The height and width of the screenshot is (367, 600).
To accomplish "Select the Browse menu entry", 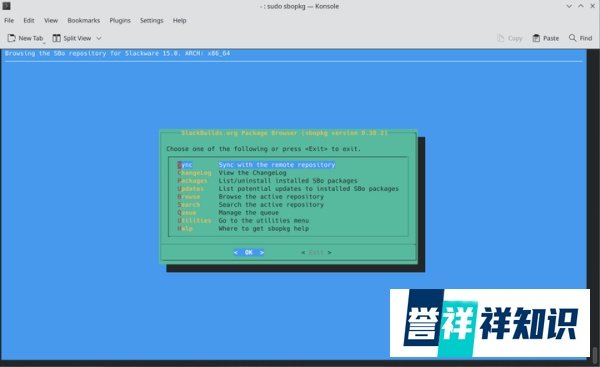I will [x=189, y=197].
